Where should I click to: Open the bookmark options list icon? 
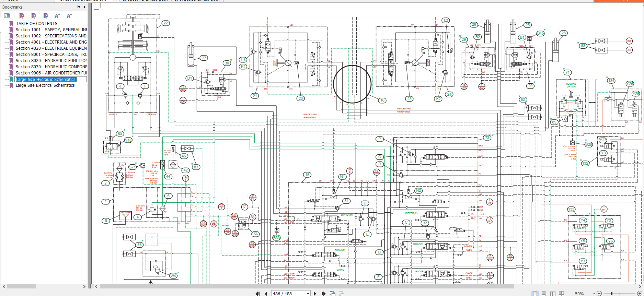pyautogui.click(x=7, y=16)
